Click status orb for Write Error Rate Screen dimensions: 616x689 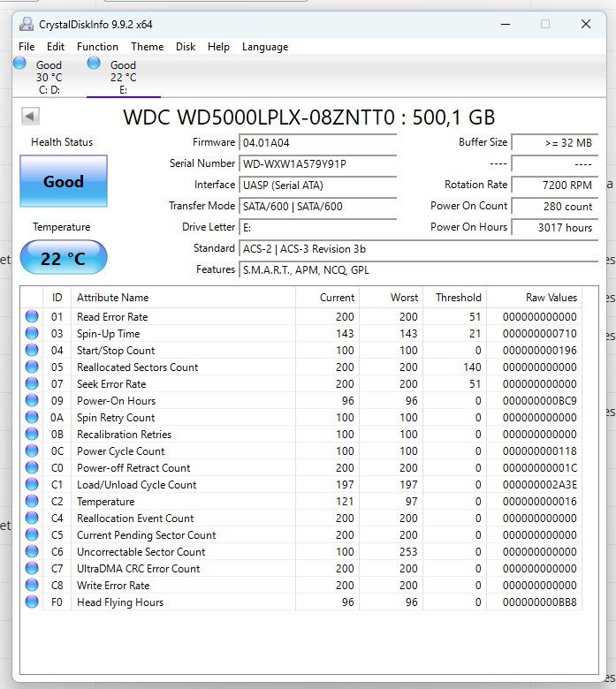(32, 585)
